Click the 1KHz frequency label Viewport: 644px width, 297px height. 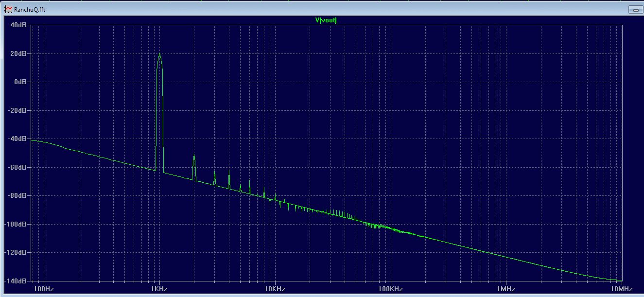click(159, 289)
